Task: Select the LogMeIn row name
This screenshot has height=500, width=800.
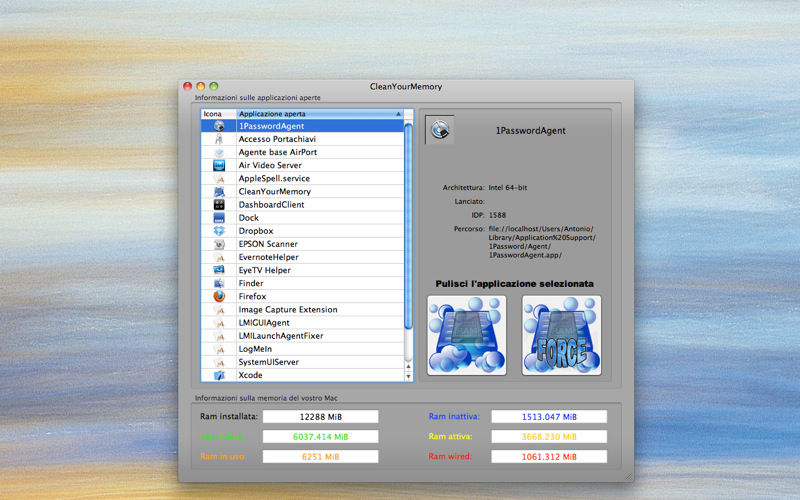Action: click(x=255, y=349)
